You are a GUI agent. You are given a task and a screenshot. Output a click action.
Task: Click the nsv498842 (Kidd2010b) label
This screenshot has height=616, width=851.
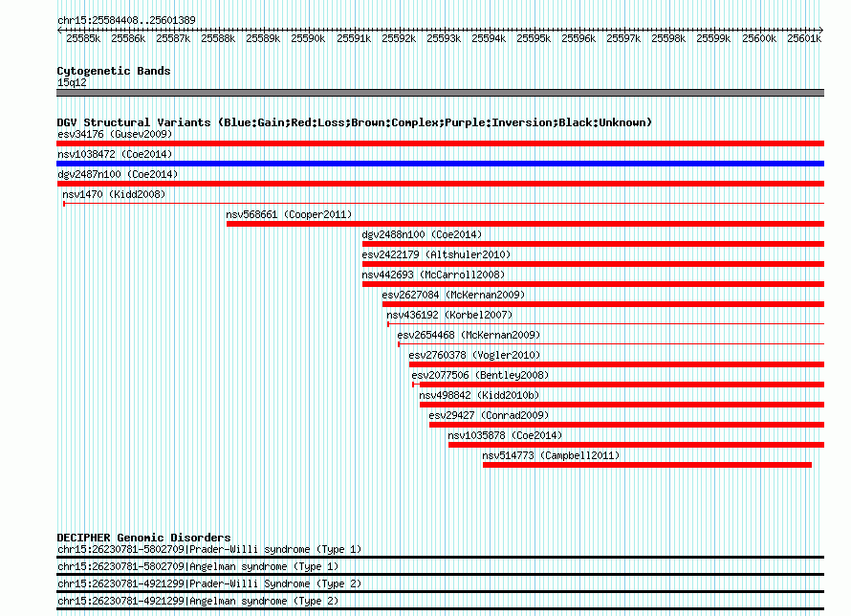[x=479, y=395]
